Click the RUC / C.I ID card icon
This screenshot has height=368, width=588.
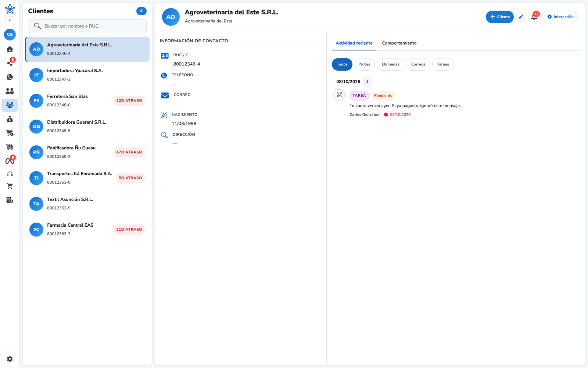click(165, 56)
